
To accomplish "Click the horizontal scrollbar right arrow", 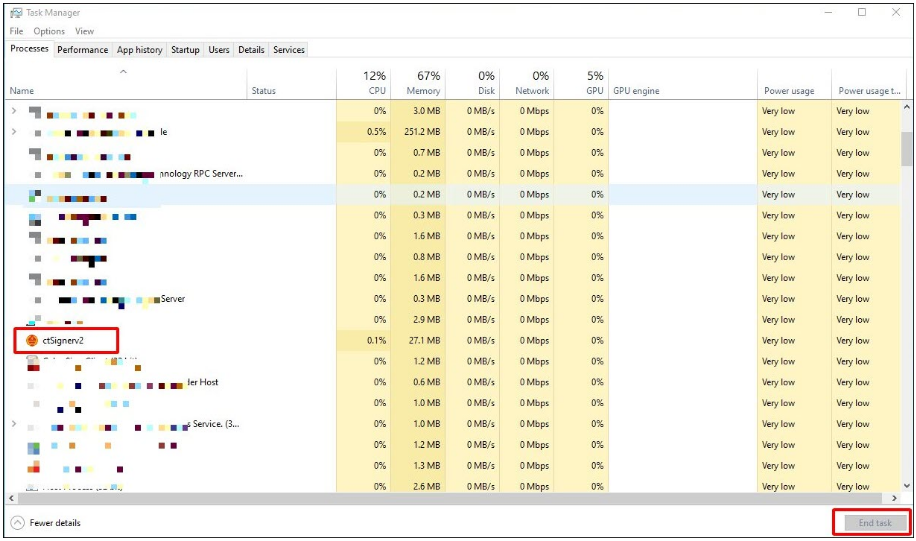I will coord(895,497).
